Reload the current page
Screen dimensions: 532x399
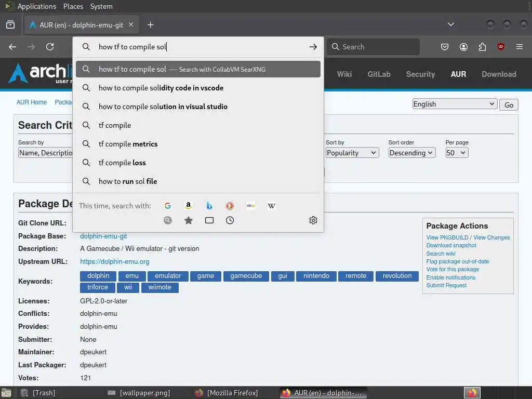50,47
